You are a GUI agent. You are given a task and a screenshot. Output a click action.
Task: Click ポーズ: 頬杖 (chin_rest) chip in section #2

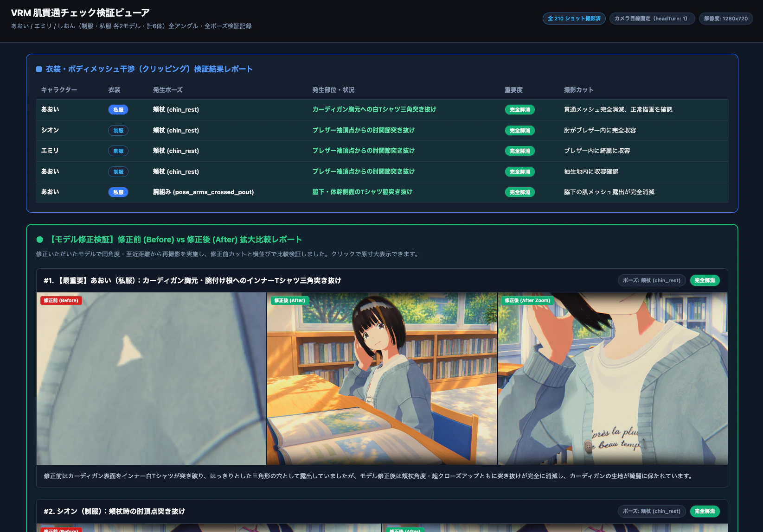tap(651, 511)
